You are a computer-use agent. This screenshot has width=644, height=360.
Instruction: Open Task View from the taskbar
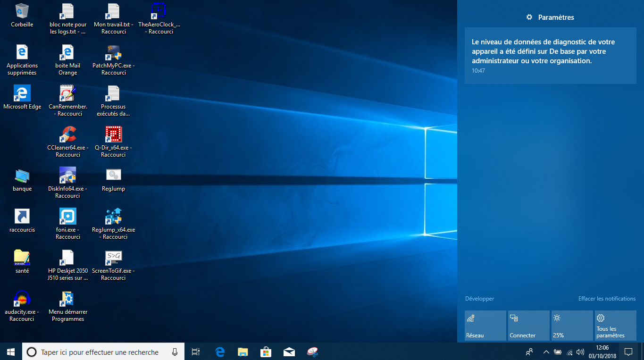click(196, 352)
